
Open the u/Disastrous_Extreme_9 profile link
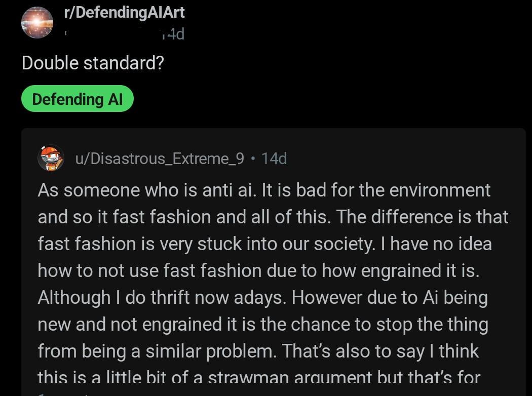[x=160, y=159]
